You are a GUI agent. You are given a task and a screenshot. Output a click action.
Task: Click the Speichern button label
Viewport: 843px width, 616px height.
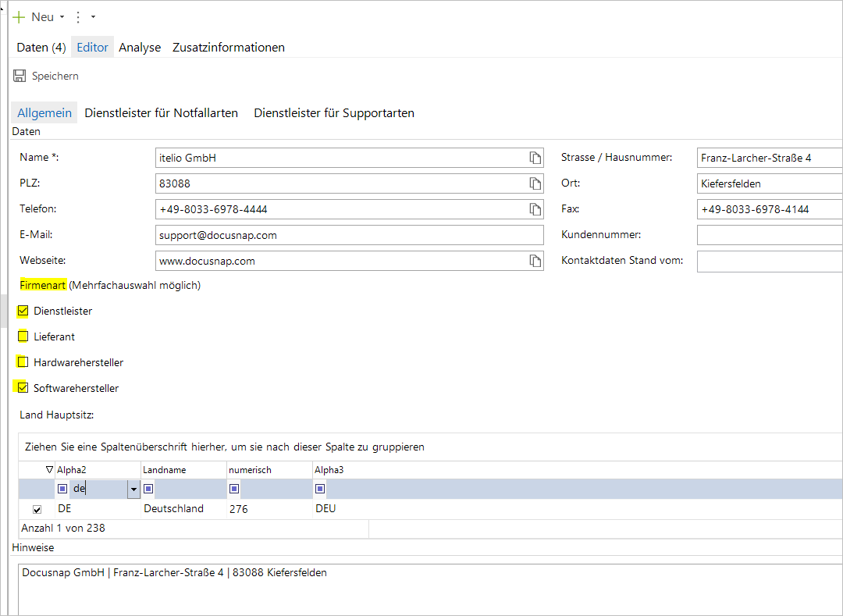55,76
